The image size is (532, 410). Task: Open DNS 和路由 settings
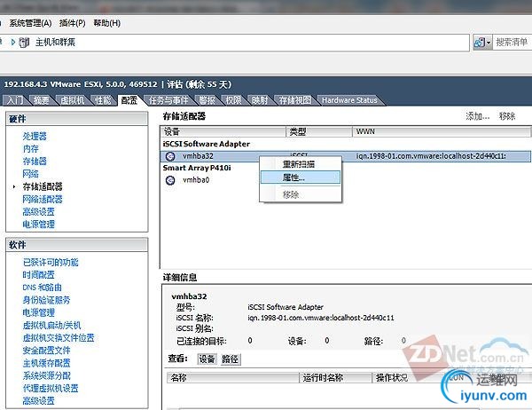[x=42, y=288]
